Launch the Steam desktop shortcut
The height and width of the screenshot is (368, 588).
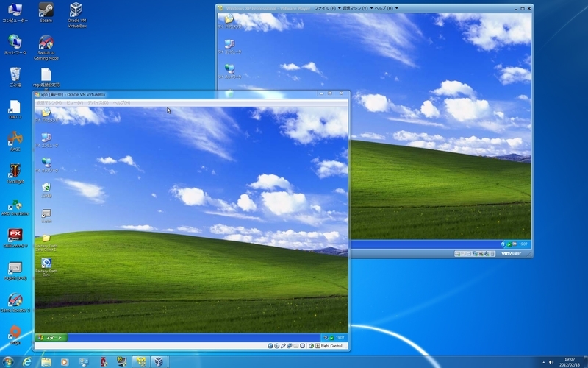(x=46, y=13)
